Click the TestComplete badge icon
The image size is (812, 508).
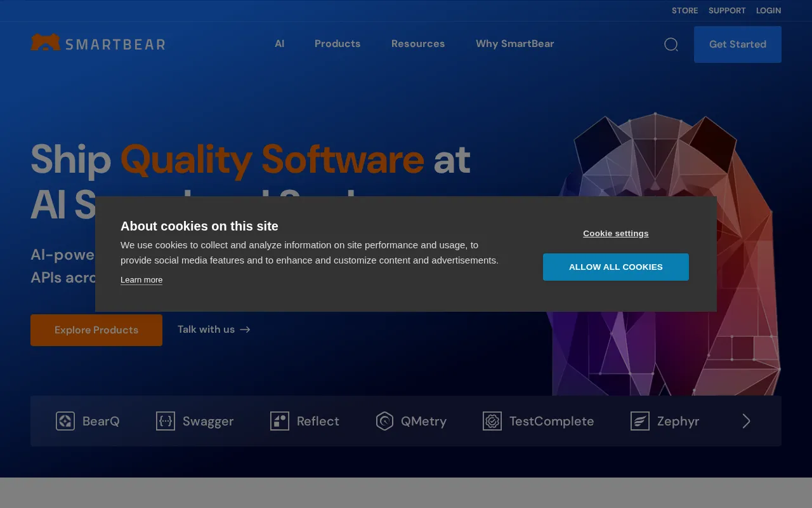pos(492,421)
